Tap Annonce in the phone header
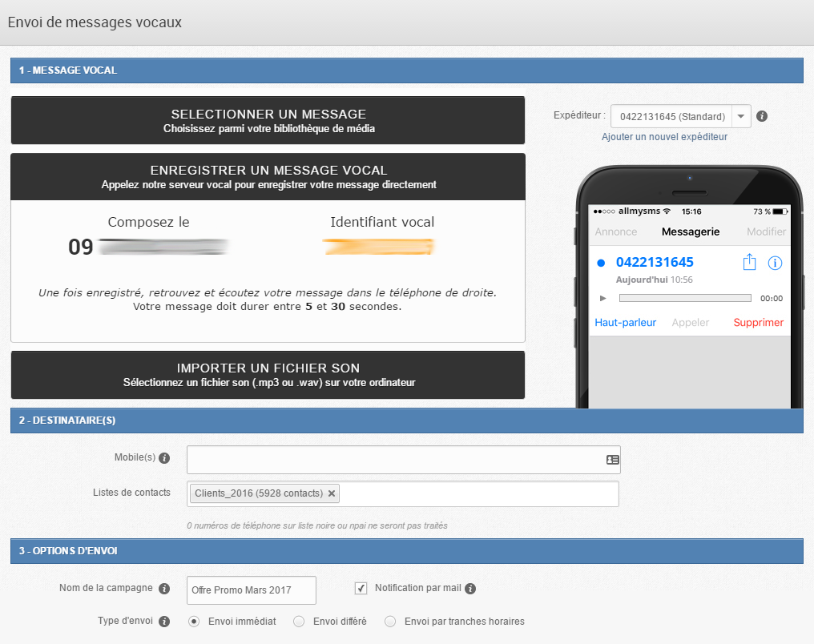This screenshot has width=814, height=644. (x=615, y=231)
